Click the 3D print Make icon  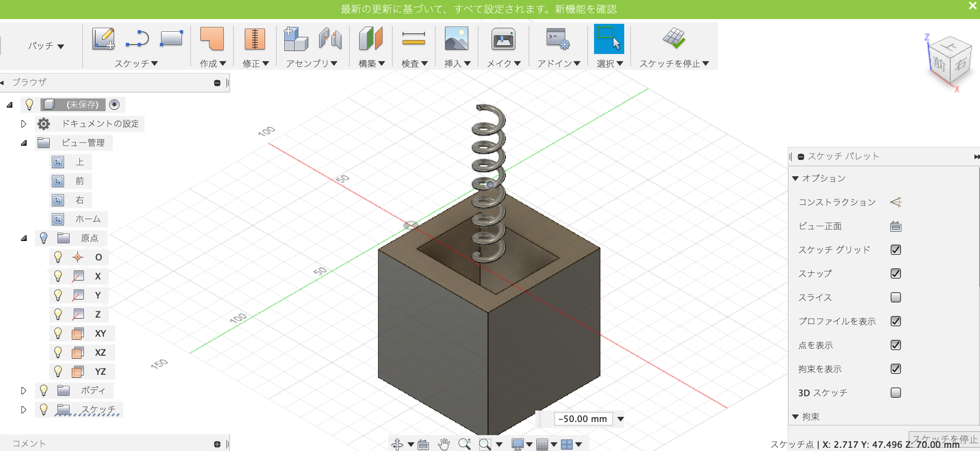click(x=503, y=39)
